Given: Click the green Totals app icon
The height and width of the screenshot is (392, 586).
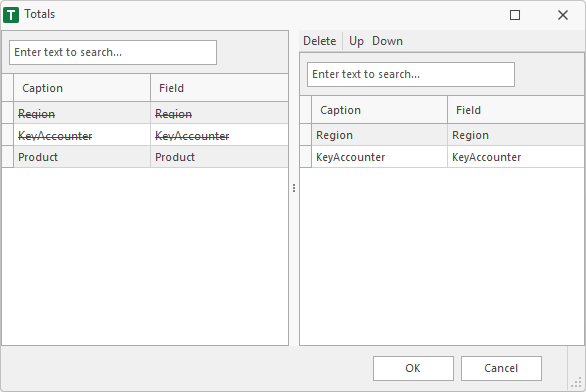Looking at the screenshot, I should tap(11, 15).
